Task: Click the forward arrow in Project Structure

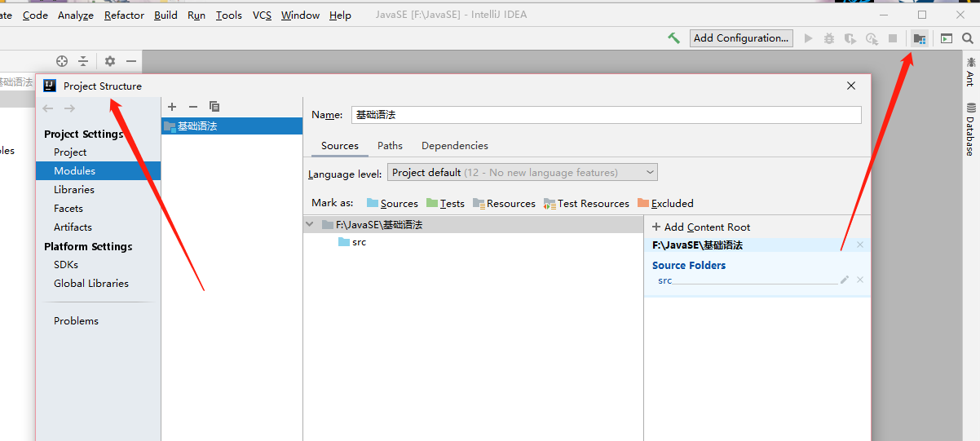Action: (69, 108)
